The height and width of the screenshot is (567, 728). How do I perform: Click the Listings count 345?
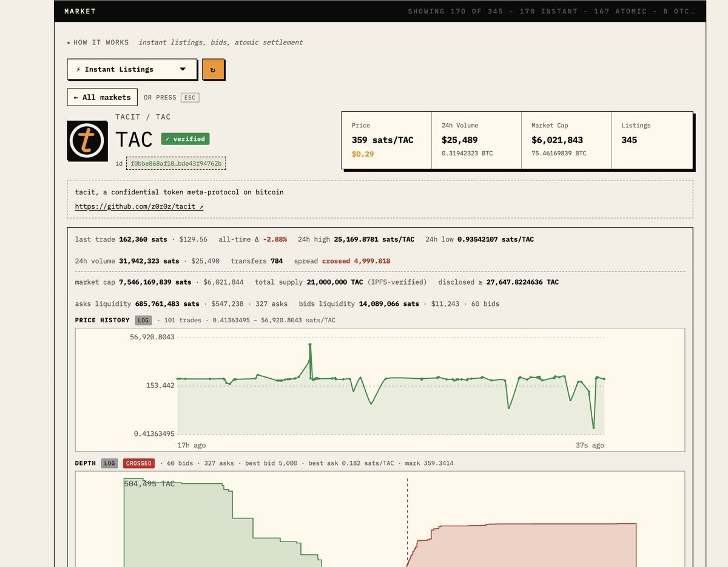[629, 140]
